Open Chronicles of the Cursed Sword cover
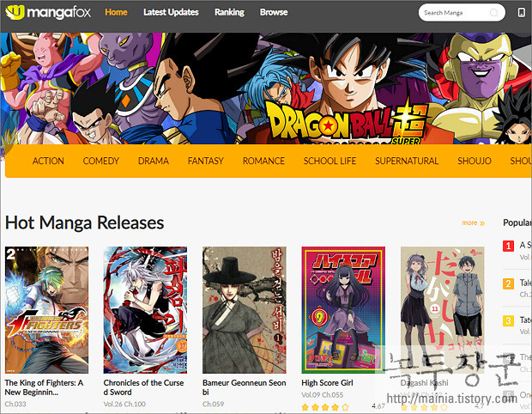The image size is (532, 414). pos(145,310)
